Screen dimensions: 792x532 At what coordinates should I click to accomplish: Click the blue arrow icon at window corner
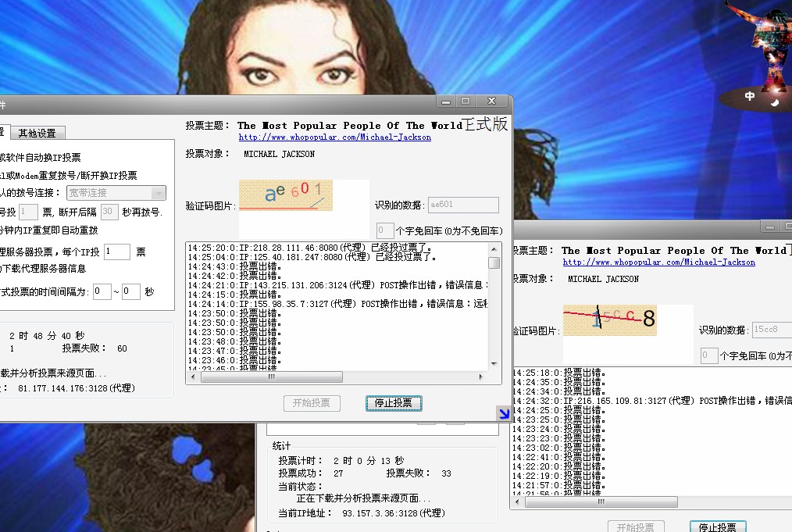504,413
